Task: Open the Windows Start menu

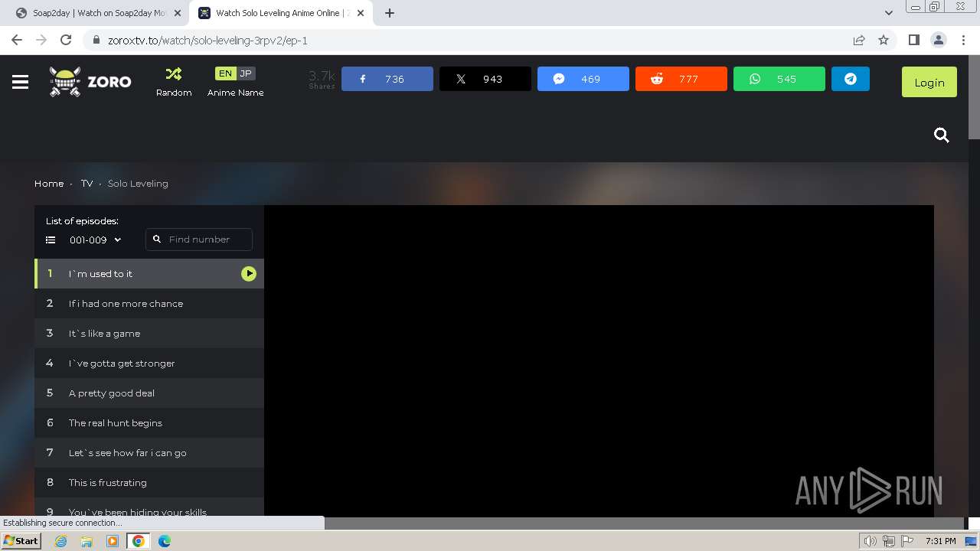Action: (x=21, y=541)
